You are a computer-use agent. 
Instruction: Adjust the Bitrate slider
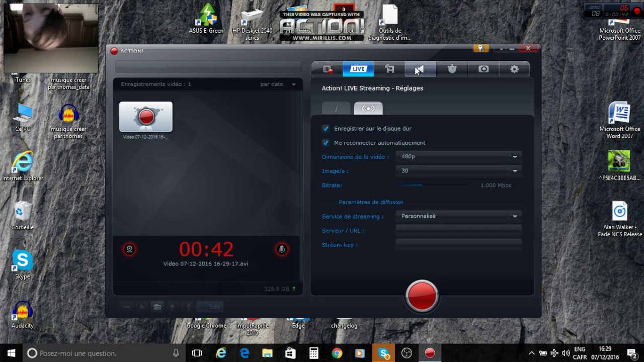point(433,185)
